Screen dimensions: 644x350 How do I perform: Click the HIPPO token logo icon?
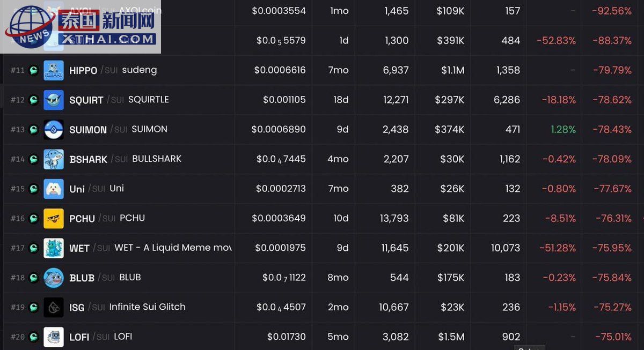pyautogui.click(x=54, y=70)
